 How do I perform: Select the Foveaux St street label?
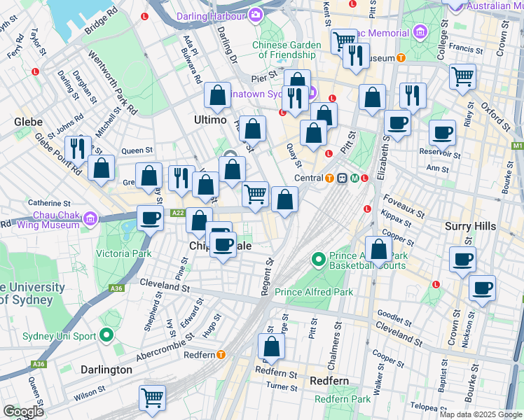pos(404,206)
